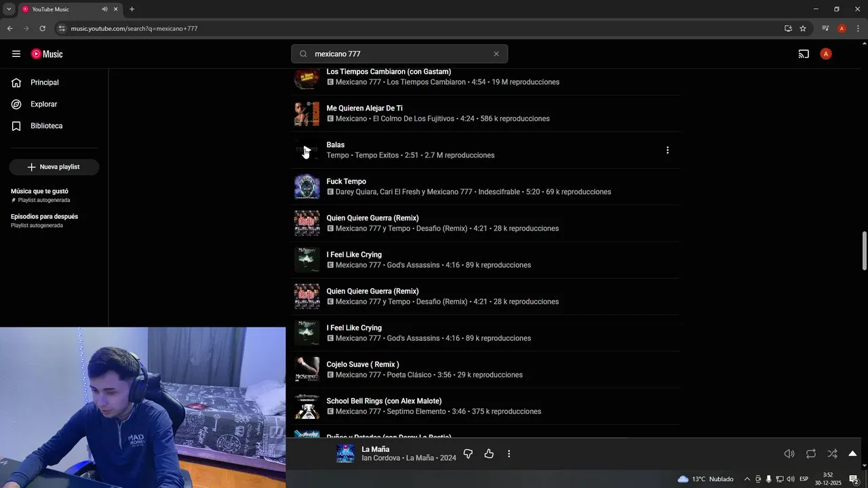
Task: Open the account avatar menu in YouTube Music
Action: 825,54
